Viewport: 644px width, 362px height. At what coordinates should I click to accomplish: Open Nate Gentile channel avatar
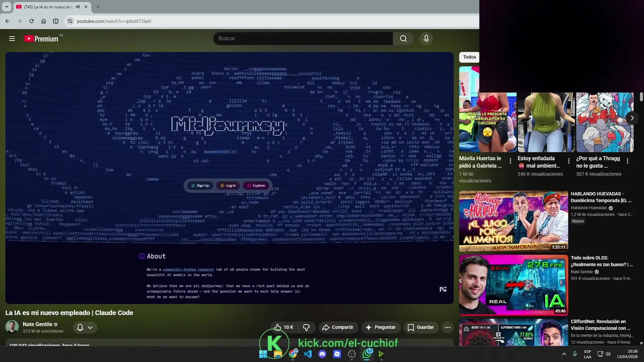(12, 327)
